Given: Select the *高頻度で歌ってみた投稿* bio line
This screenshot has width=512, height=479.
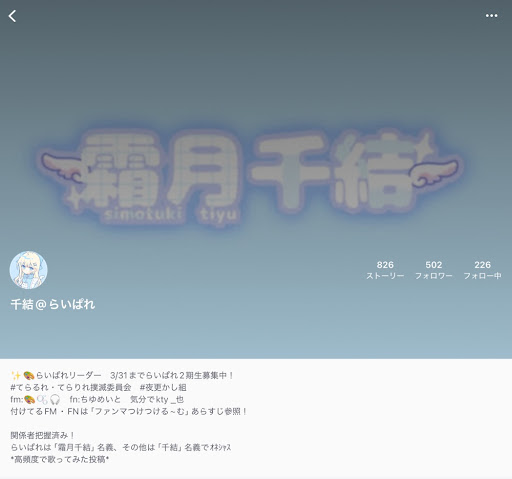Looking at the screenshot, I should tap(60, 459).
